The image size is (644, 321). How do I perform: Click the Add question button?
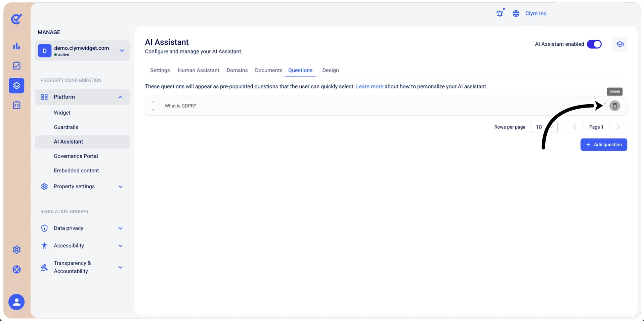point(604,145)
